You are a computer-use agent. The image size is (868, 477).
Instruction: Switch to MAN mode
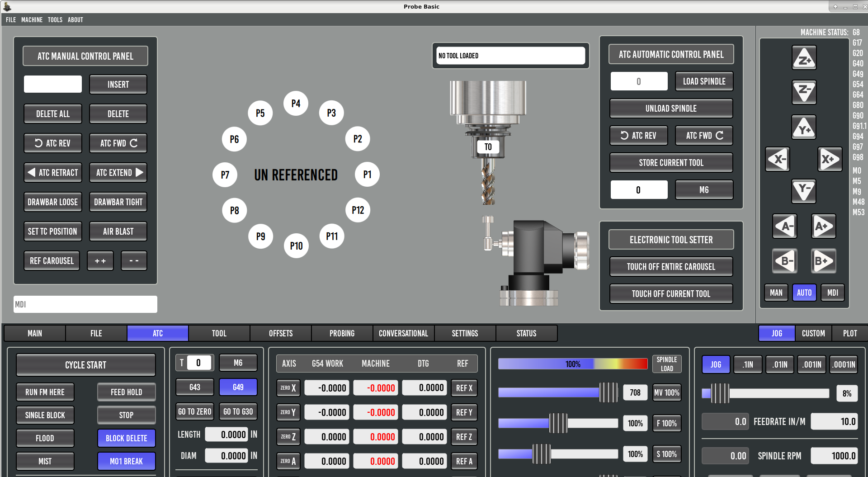tap(776, 293)
